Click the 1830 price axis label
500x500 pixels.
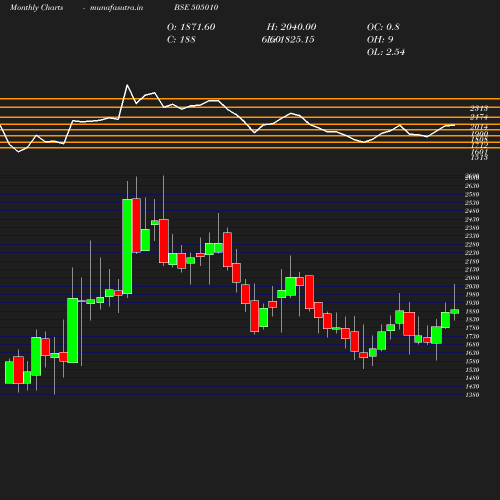click(472, 319)
